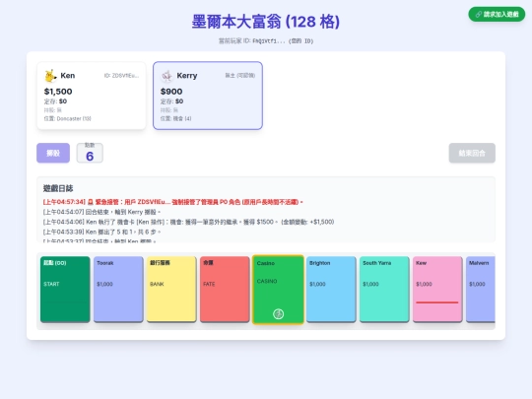
Task: Click Ken's $1,500 balance
Action: (58, 92)
